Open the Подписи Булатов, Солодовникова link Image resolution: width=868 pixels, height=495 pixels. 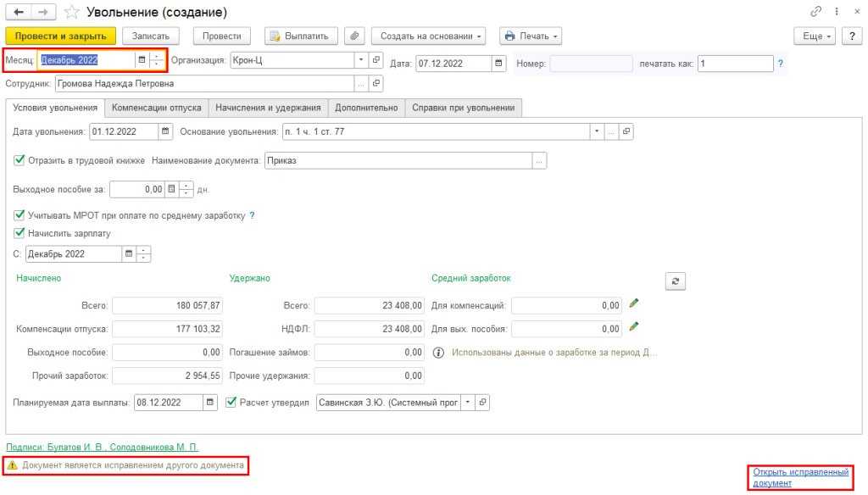click(x=102, y=447)
